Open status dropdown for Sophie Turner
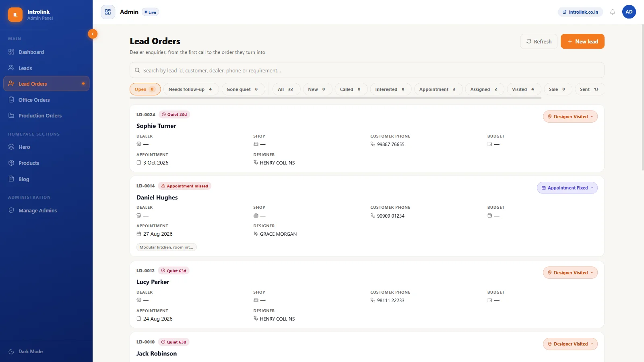 pyautogui.click(x=570, y=117)
